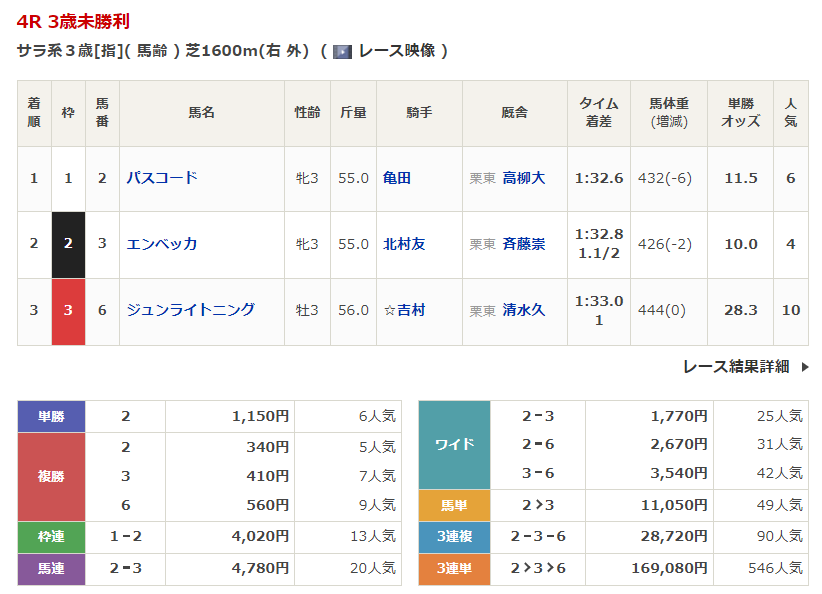Open trainer 清水久 page
This screenshot has width=822, height=594.
(x=523, y=310)
